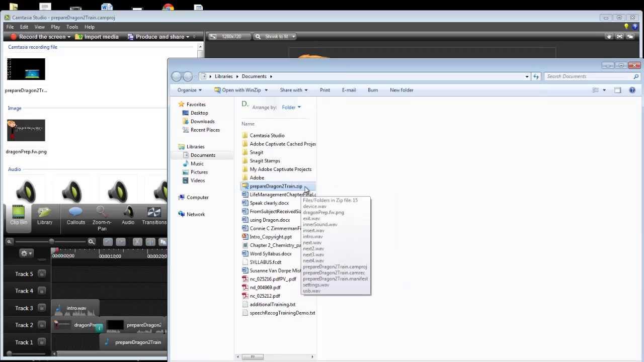Screen dimensions: 644x362
Task: Click the first audio speaker clip in Clip Bin
Action: (x=26, y=191)
